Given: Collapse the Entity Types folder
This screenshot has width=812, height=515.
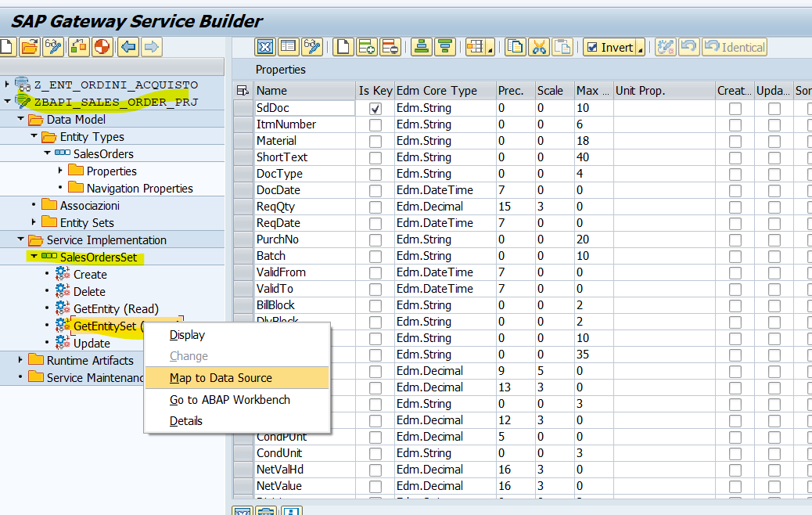Looking at the screenshot, I should pos(34,135).
